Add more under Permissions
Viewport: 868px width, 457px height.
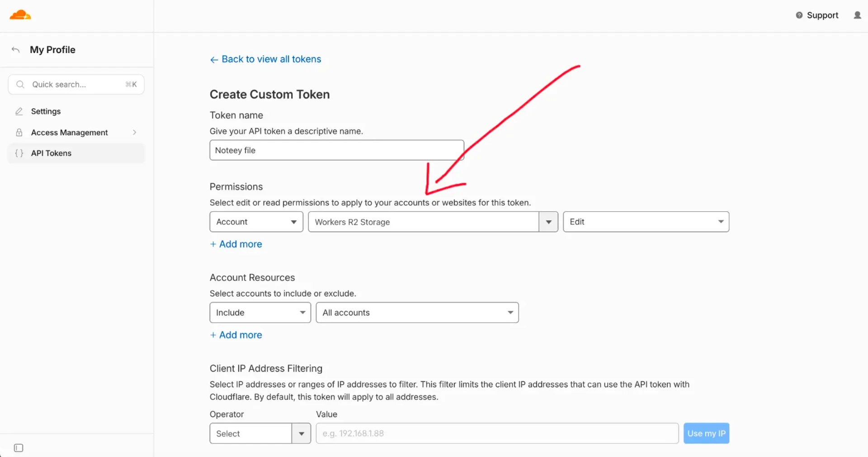click(236, 244)
